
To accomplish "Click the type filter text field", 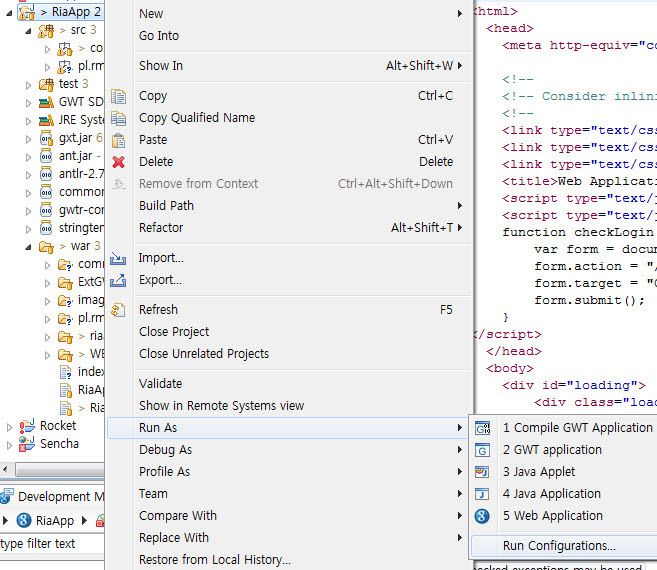I will click(52, 544).
